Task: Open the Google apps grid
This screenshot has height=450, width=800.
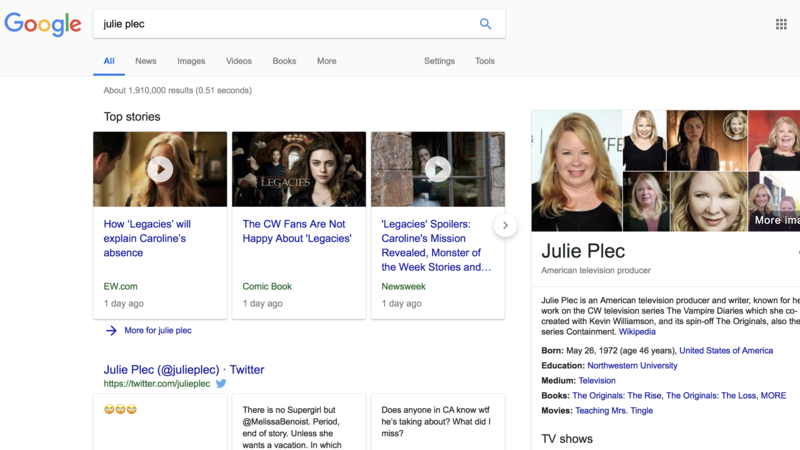Action: tap(781, 24)
